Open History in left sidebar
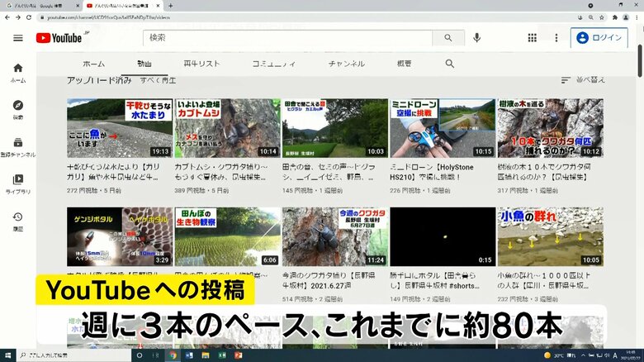 click(x=18, y=220)
